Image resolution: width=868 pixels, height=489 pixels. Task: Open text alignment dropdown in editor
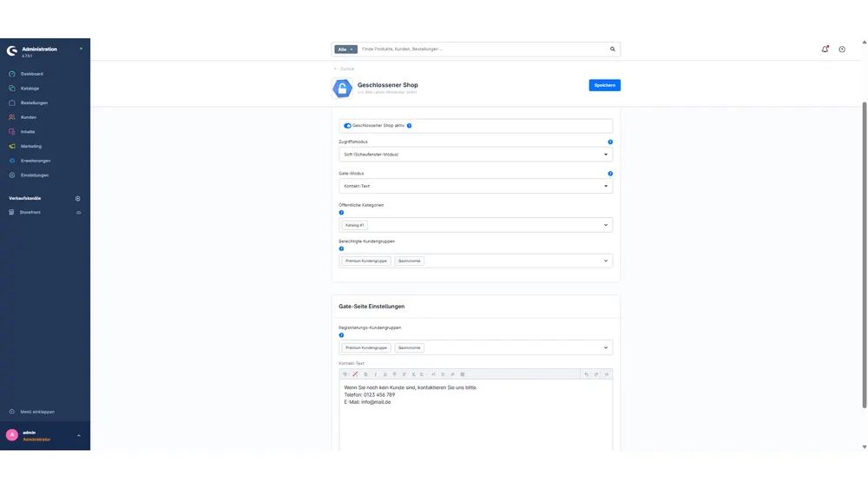tap(423, 374)
